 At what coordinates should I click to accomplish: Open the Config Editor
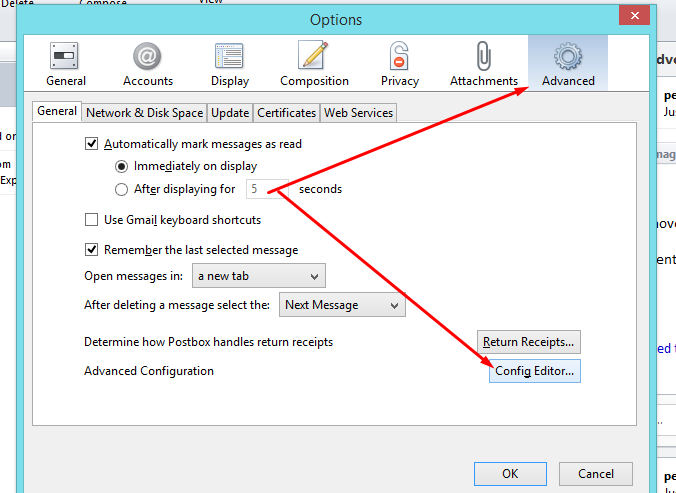535,371
